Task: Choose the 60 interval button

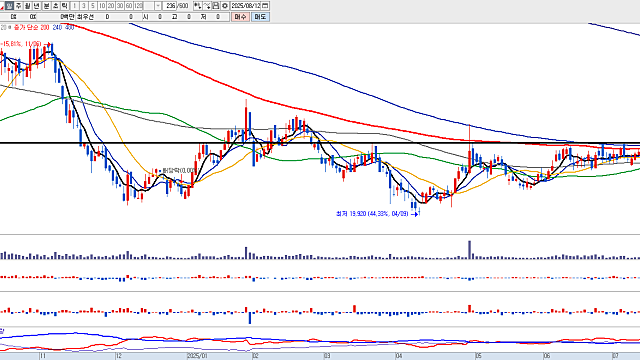Action: coord(129,6)
